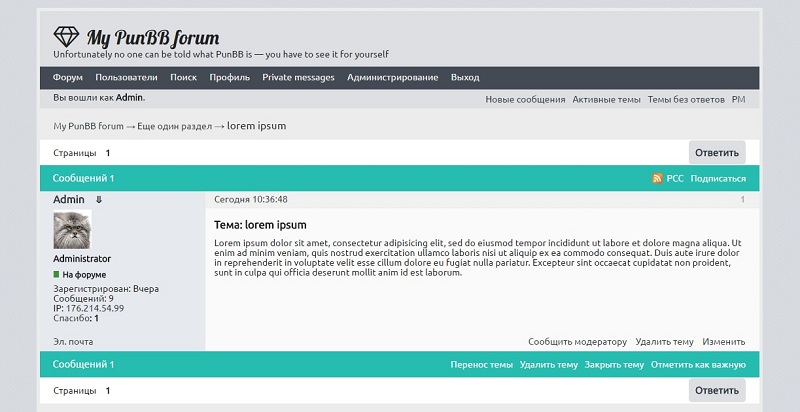
Task: Open the Темы без ответов link
Action: (x=686, y=100)
